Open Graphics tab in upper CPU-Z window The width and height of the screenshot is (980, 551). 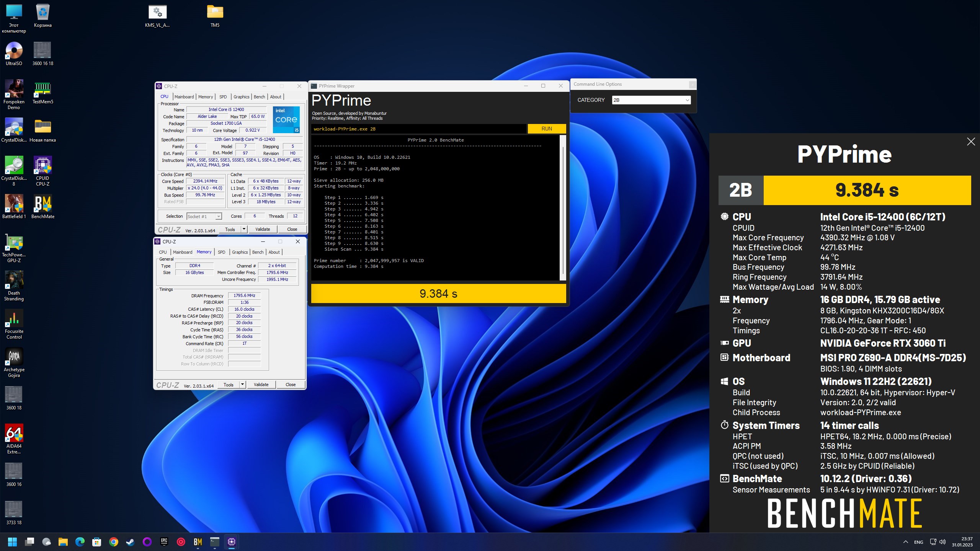241,97
